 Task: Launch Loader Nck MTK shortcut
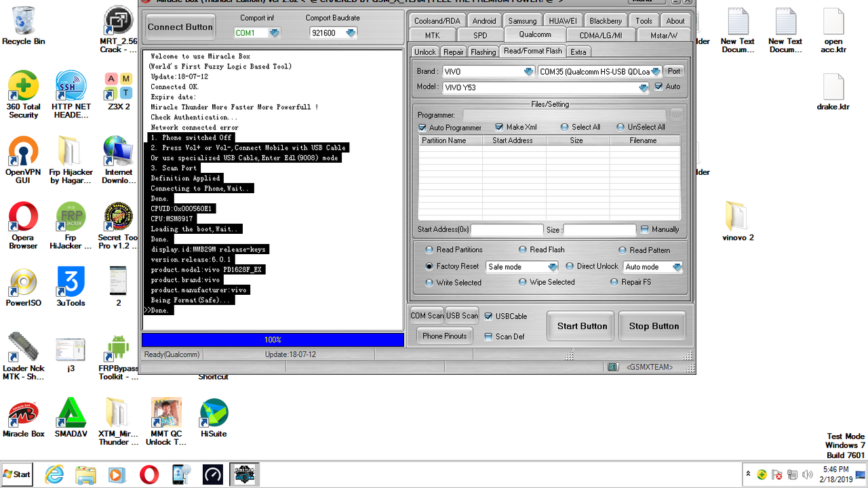24,357
